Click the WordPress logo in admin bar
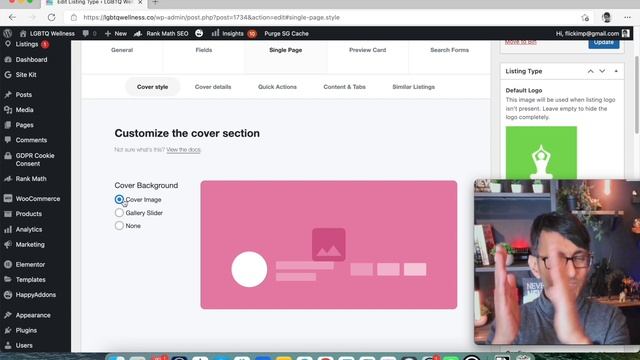The height and width of the screenshot is (360, 640). click(x=7, y=33)
